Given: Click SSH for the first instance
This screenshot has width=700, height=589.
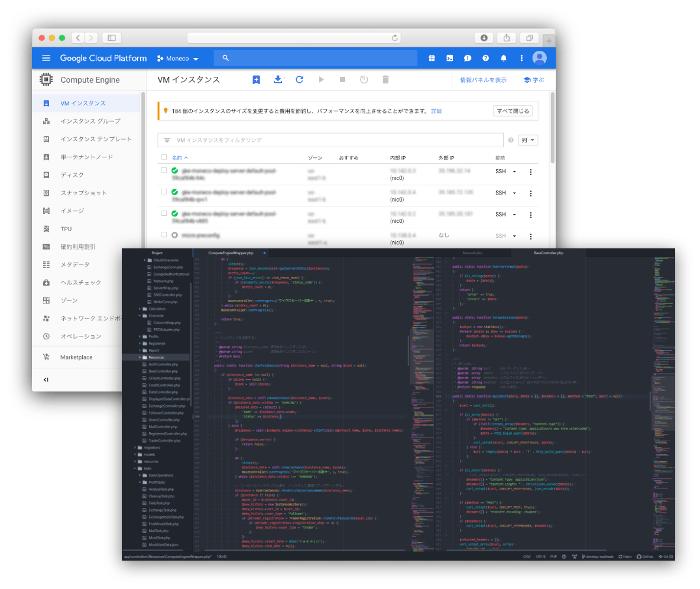Looking at the screenshot, I should [500, 171].
